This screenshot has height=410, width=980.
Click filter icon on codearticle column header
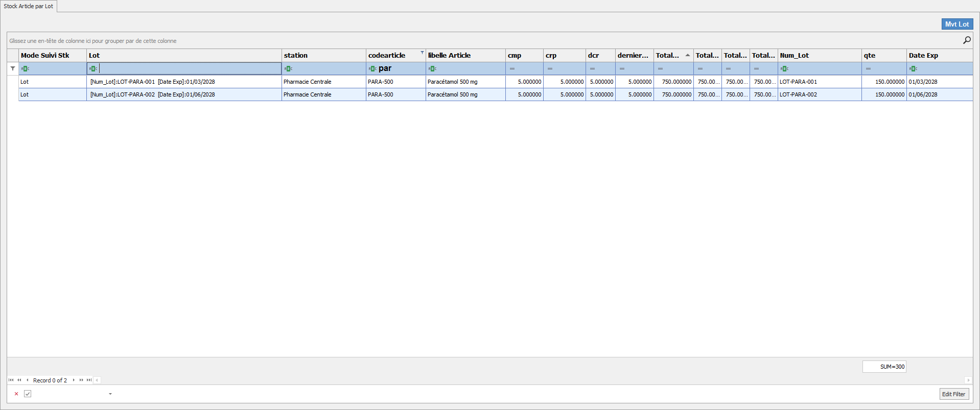click(422, 53)
